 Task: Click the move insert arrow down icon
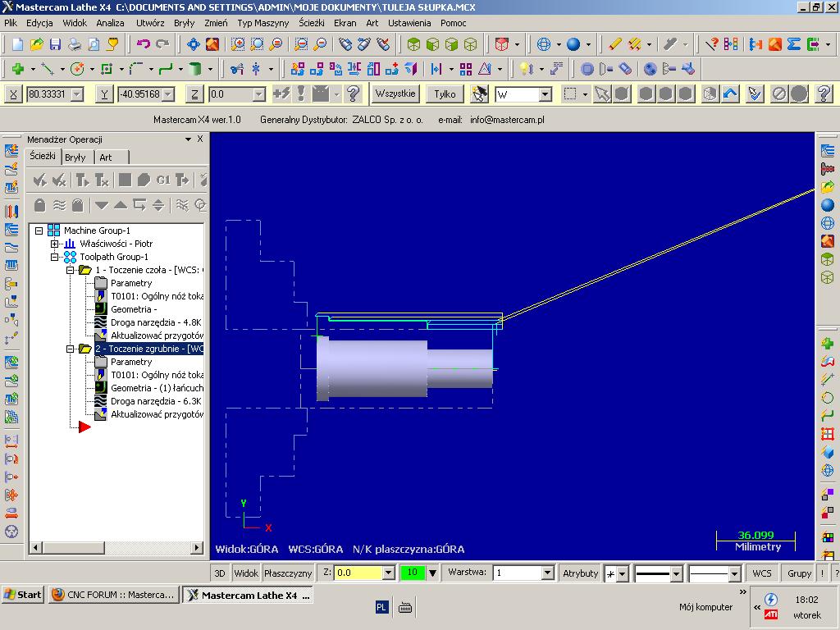[x=101, y=204]
